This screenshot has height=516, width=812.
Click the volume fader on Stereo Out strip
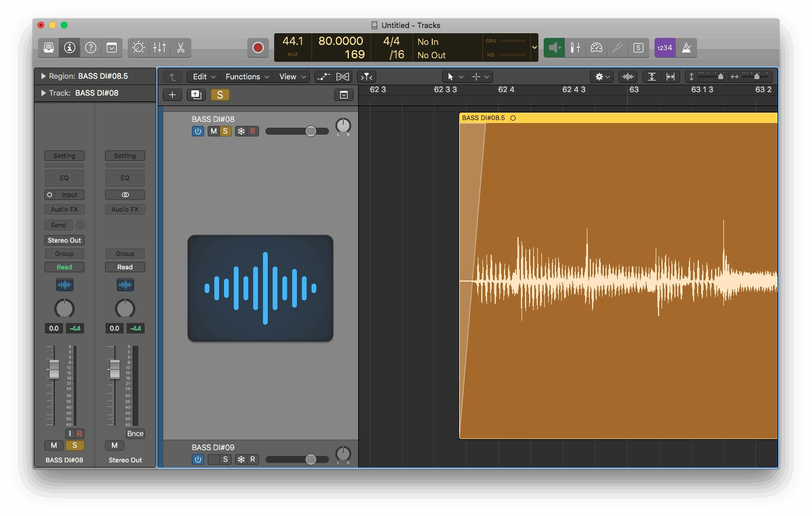pos(114,369)
